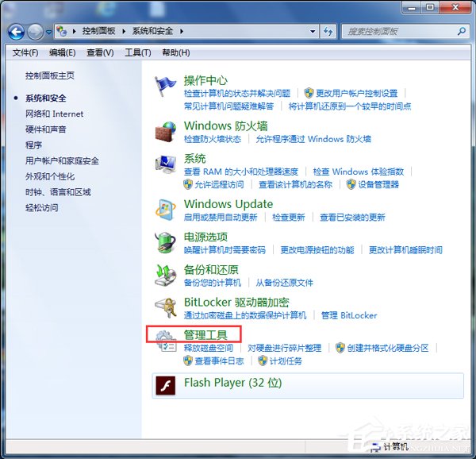Expand the 系统和安全 breadcrumb arrow

pyautogui.click(x=182, y=32)
